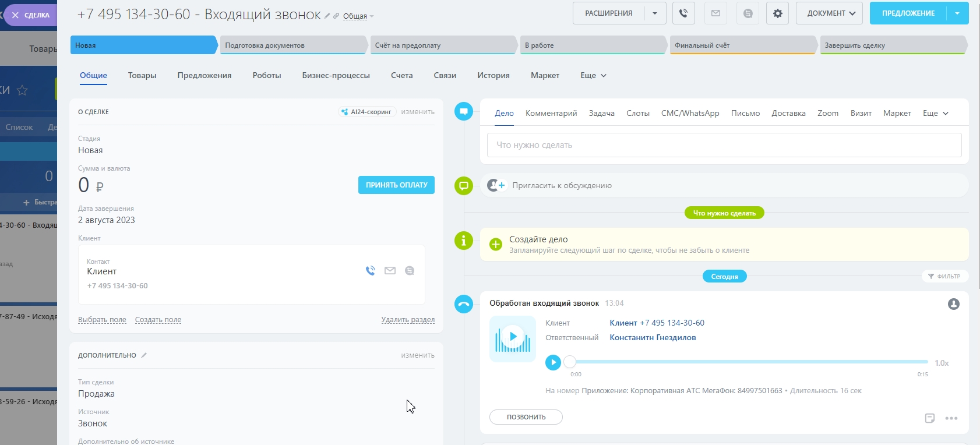980x445 pixels.
Task: Click the Удалить раздел link
Action: [407, 320]
